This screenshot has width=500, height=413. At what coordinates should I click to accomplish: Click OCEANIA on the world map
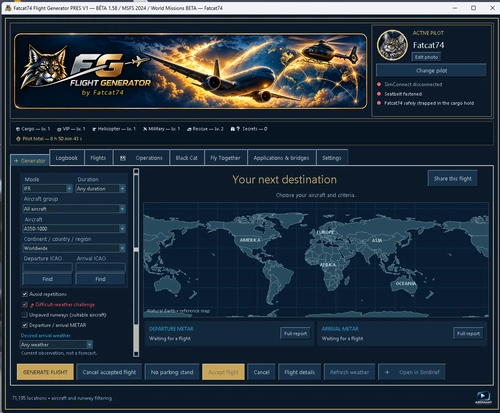click(406, 283)
